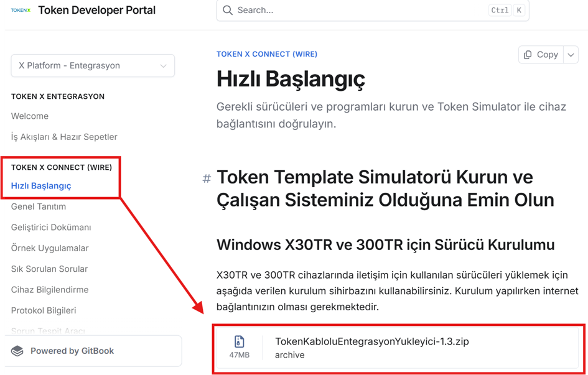Expand the chevron next to Copy button
Viewport: 588px width, 375px height.
point(571,55)
